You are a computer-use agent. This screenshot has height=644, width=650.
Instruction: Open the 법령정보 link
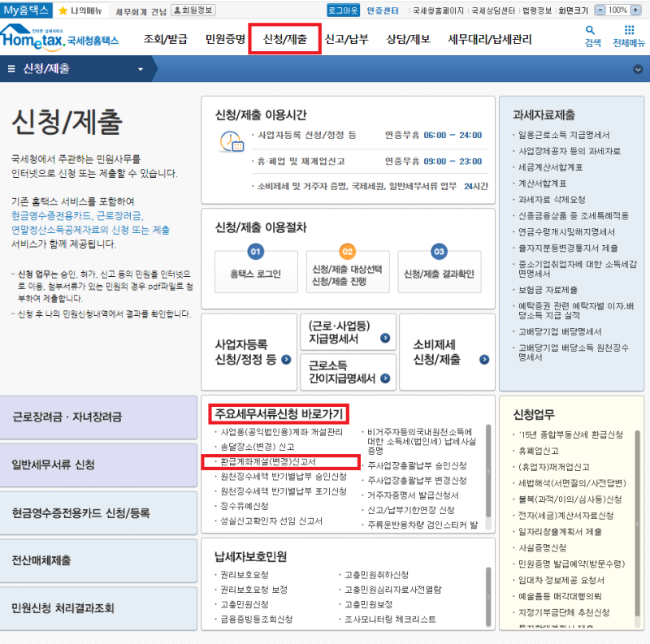tap(537, 11)
